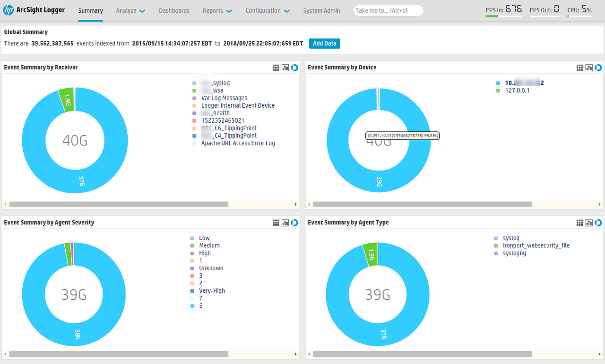Click the EPS Out indicator

pyautogui.click(x=544, y=10)
